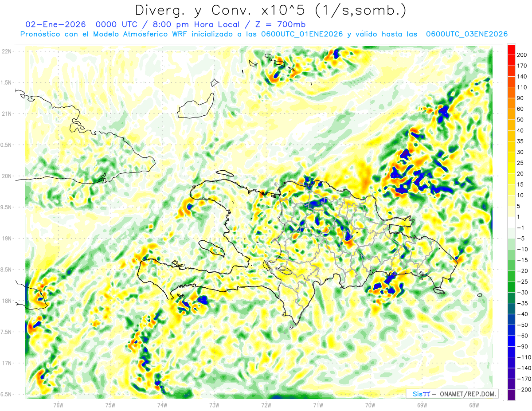Click the '-90' color scale label
This screenshot has height=411, width=532.
coord(523,346)
